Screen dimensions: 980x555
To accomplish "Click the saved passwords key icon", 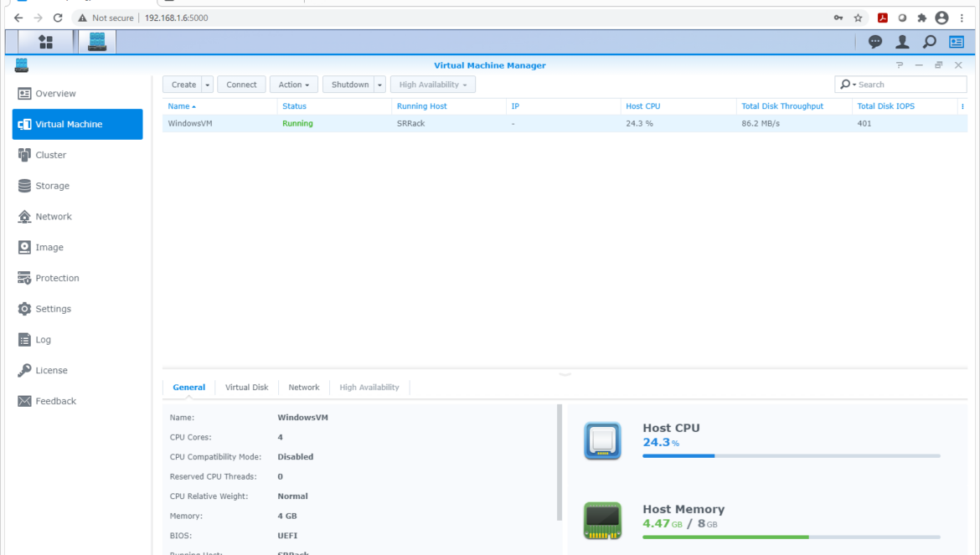I will [838, 18].
